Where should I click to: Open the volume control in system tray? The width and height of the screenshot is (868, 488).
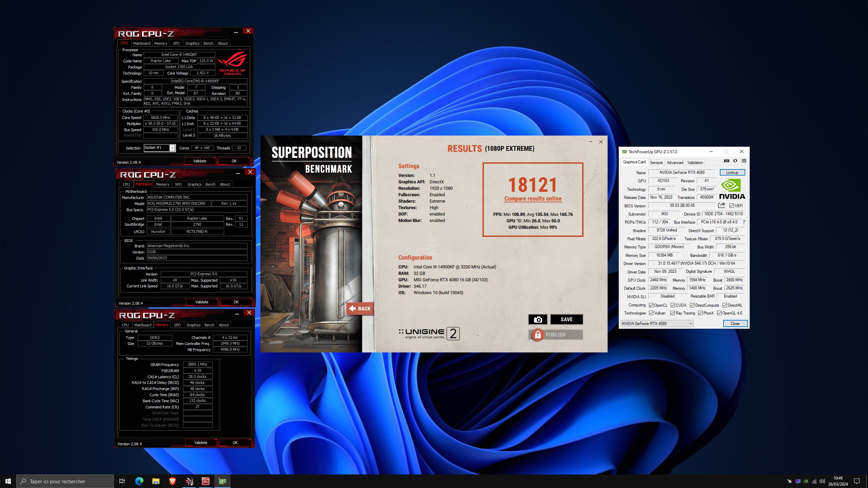[x=822, y=481]
